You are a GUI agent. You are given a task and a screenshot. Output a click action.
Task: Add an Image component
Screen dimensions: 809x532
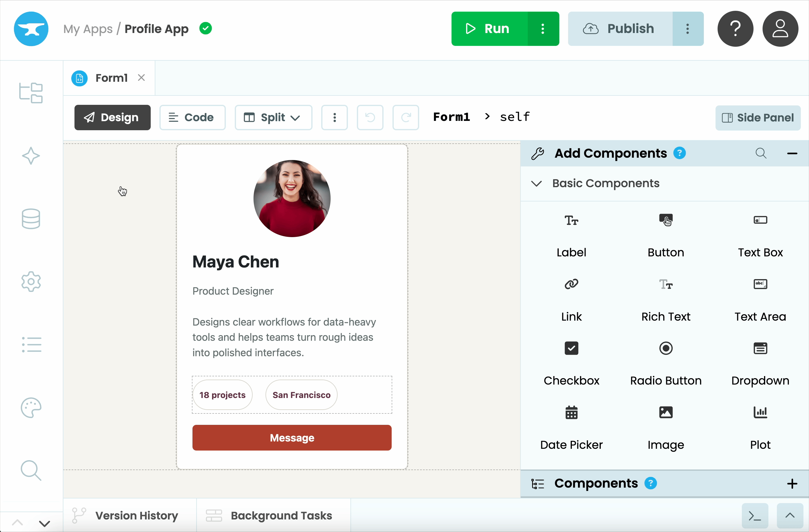[x=666, y=428]
